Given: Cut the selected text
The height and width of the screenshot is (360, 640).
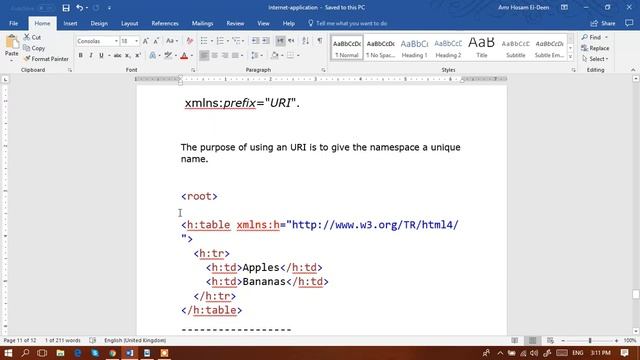Looking at the screenshot, I should (x=32, y=37).
